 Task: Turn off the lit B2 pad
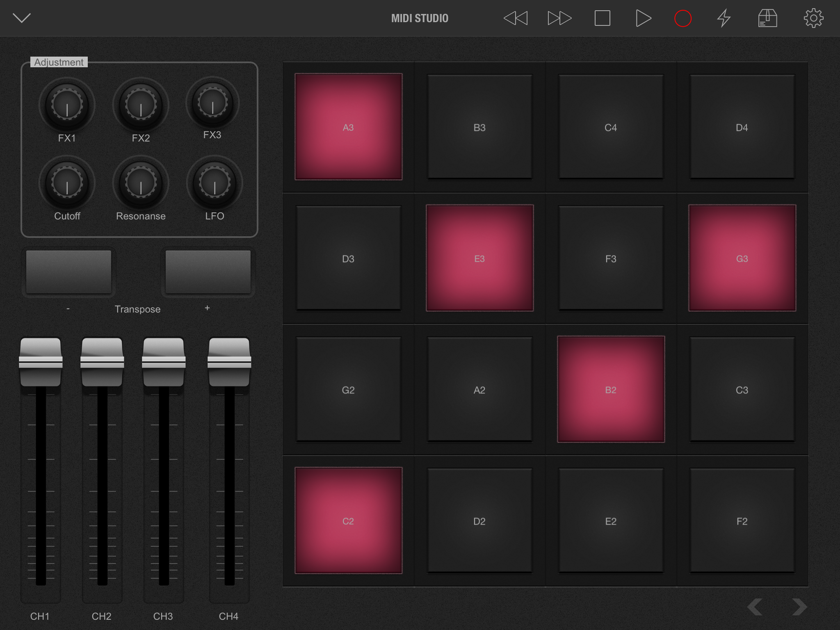pyautogui.click(x=611, y=389)
